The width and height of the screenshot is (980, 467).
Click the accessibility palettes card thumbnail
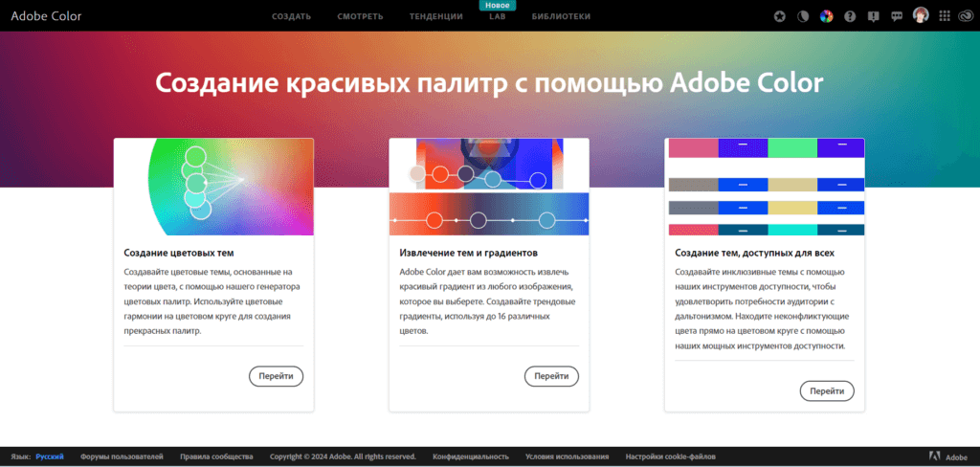[767, 187]
